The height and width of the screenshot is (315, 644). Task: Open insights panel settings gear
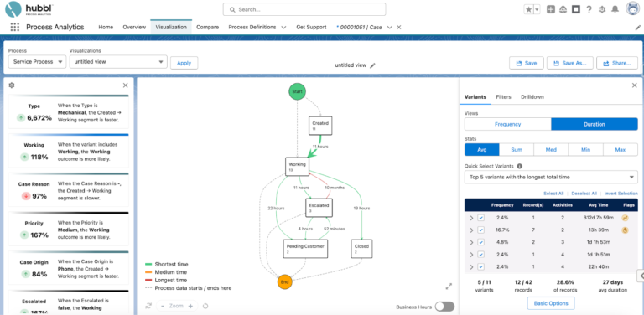pyautogui.click(x=12, y=85)
